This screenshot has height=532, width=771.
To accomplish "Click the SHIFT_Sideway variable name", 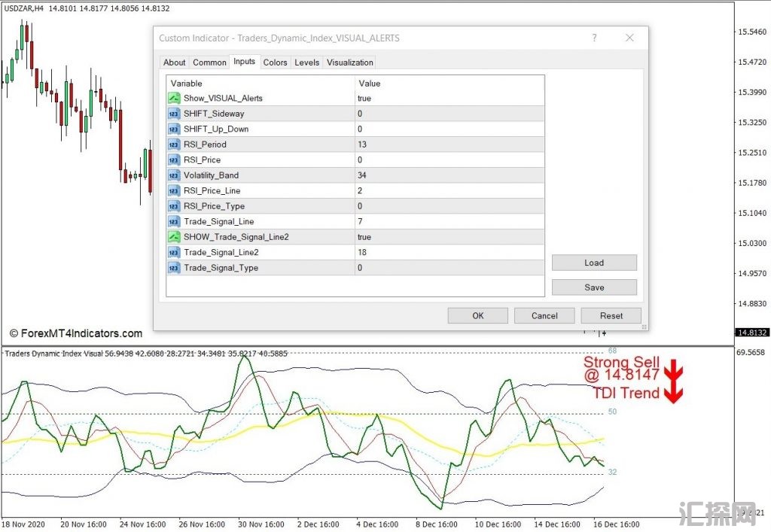I will [x=214, y=114].
